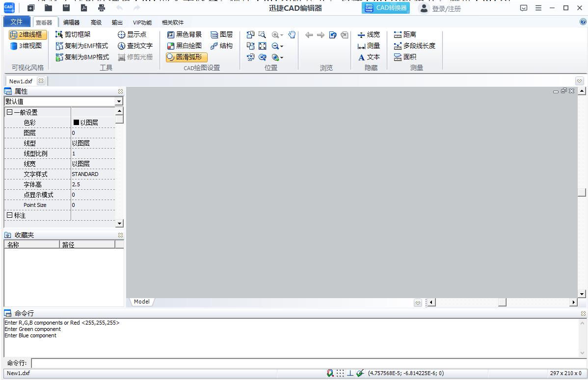Image resolution: width=588 pixels, height=380 pixels.
Task: Switch to the VIP功能 tab
Action: [142, 23]
